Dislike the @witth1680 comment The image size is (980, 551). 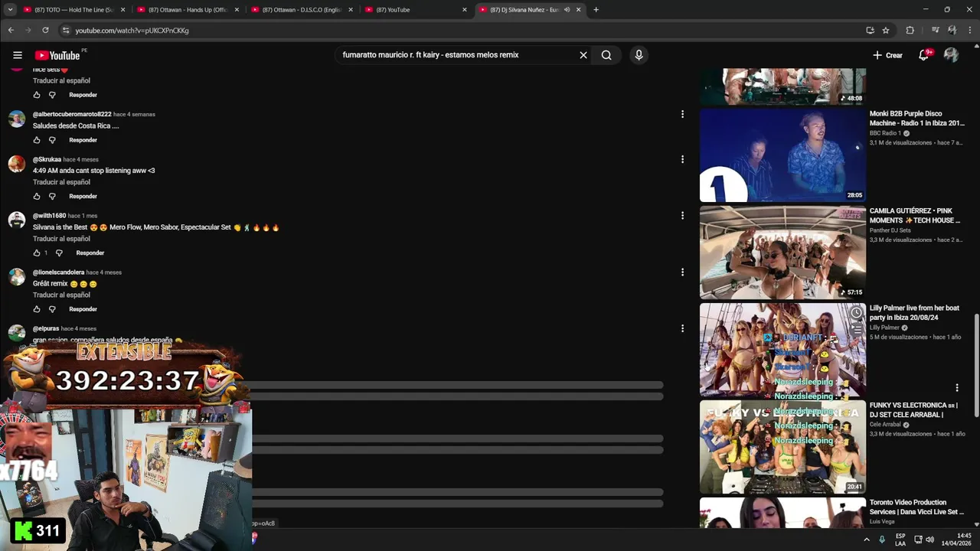59,253
